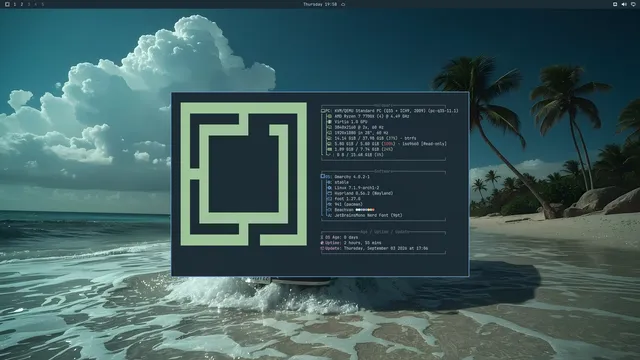
Task: Select the text AMD Ryzen 7 7700X
Action: point(354,116)
